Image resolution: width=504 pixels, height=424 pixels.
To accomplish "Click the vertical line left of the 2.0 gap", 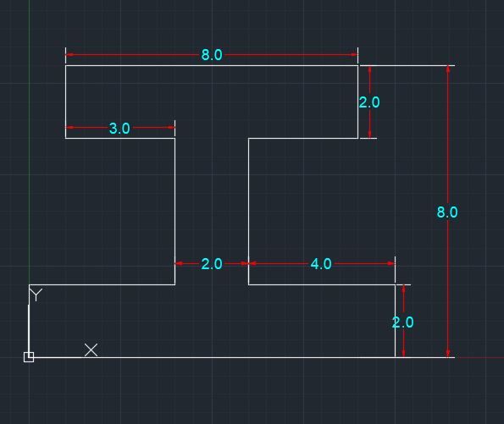I will 174,212.
